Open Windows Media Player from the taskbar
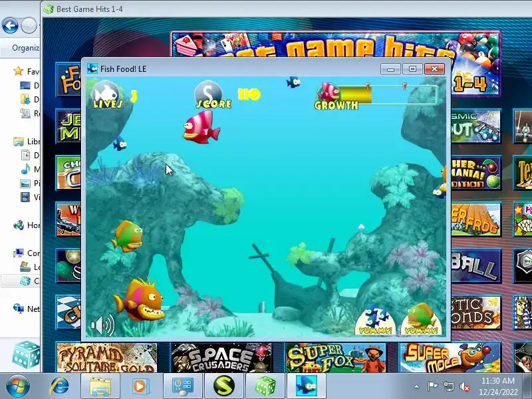This screenshot has width=532, height=399. (x=141, y=386)
